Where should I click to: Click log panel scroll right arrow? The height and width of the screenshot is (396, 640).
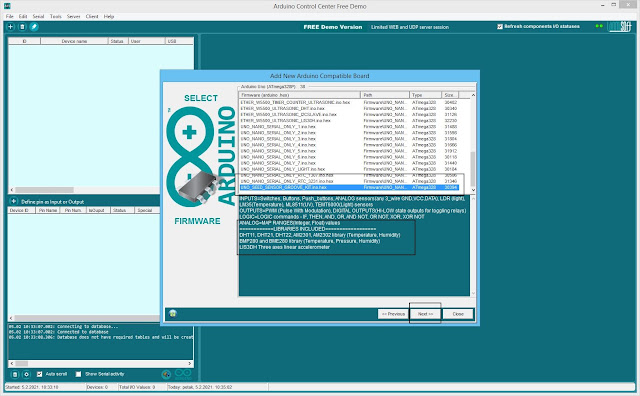[x=190, y=363]
